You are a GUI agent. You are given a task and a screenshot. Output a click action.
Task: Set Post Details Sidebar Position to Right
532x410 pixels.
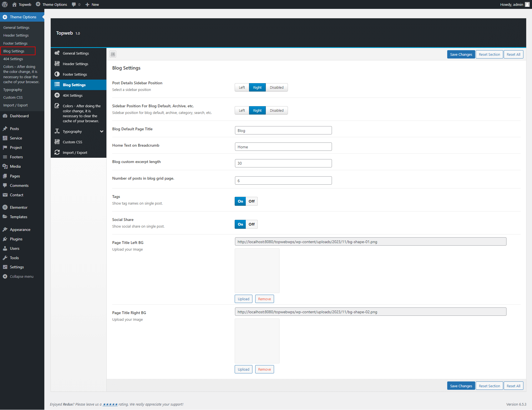(x=257, y=87)
